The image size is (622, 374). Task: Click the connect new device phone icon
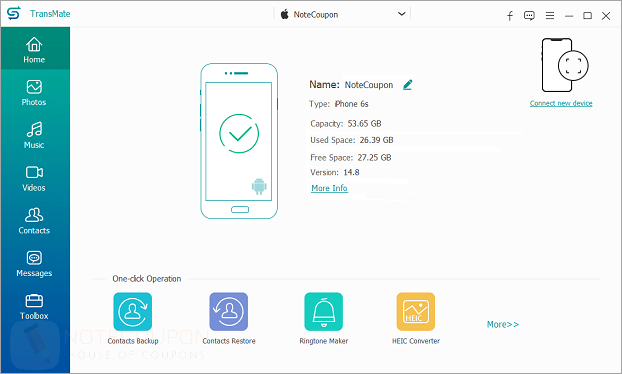coord(564,65)
